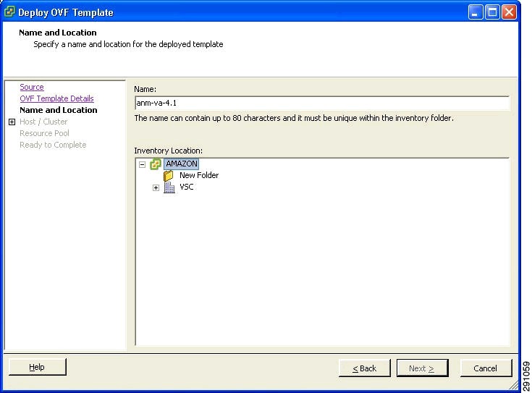Go to OVF Template Details step
Viewport: 532px width, 393px height.
[56, 98]
